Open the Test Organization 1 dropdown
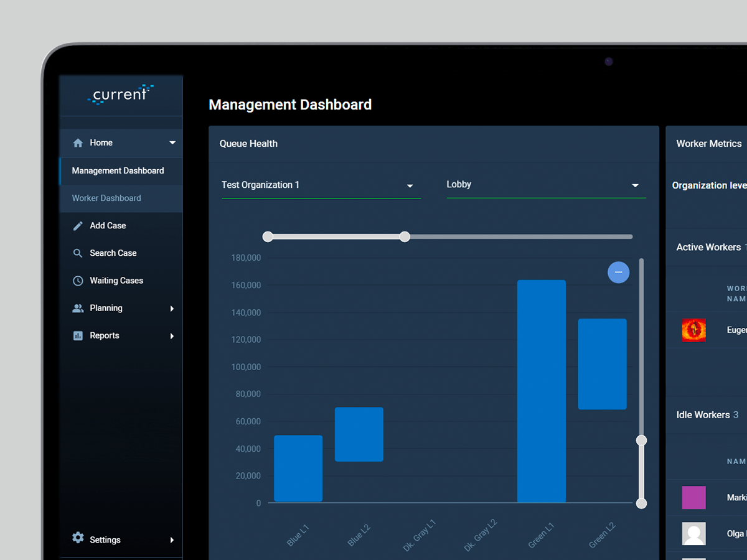The image size is (747, 560). click(x=321, y=185)
